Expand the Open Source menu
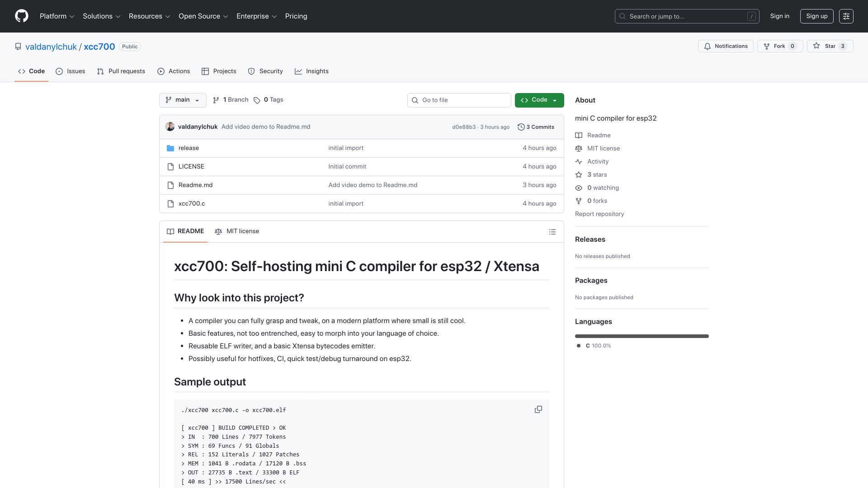Viewport: 868px width, 488px height. pos(203,16)
